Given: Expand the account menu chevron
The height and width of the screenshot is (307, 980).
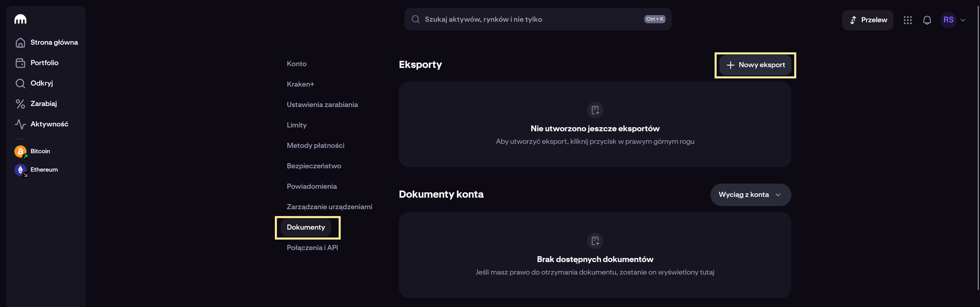Looking at the screenshot, I should pyautogui.click(x=963, y=20).
